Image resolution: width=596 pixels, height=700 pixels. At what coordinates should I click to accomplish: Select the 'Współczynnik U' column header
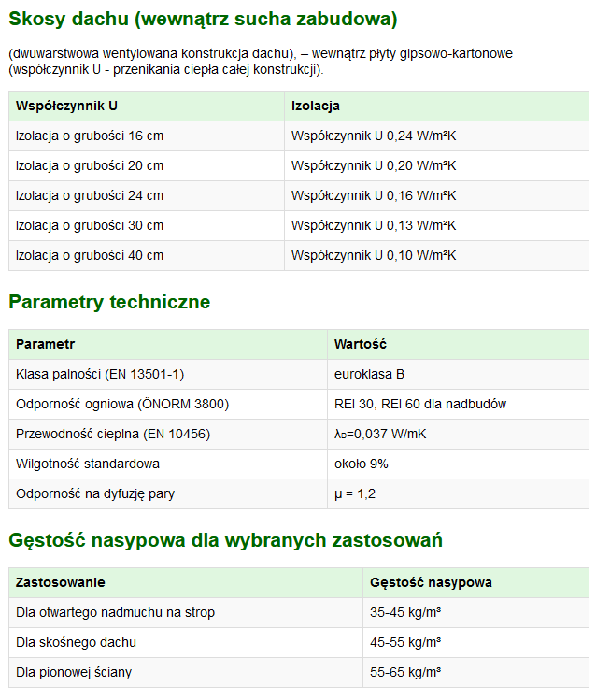coord(66,106)
